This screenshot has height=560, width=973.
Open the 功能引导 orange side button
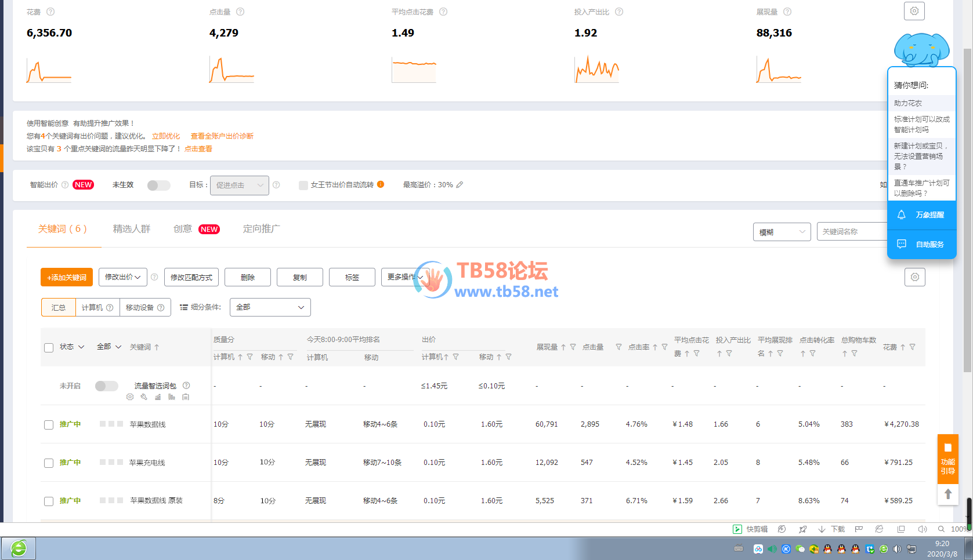[948, 459]
